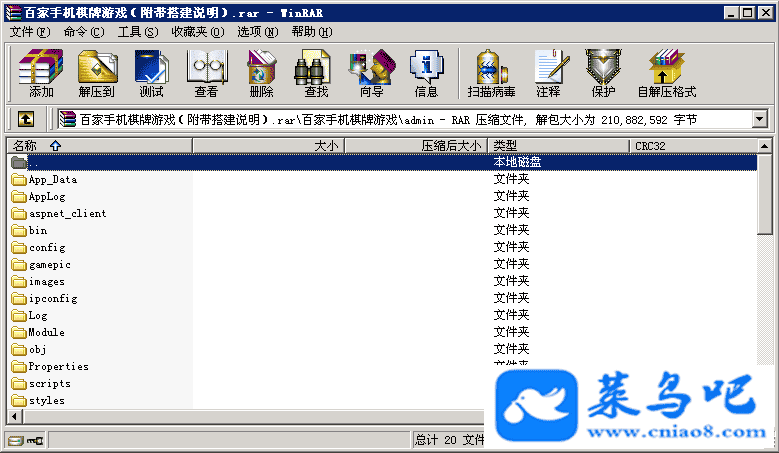Open the 选项 (Options) menu
The height and width of the screenshot is (453, 779).
coord(257,32)
